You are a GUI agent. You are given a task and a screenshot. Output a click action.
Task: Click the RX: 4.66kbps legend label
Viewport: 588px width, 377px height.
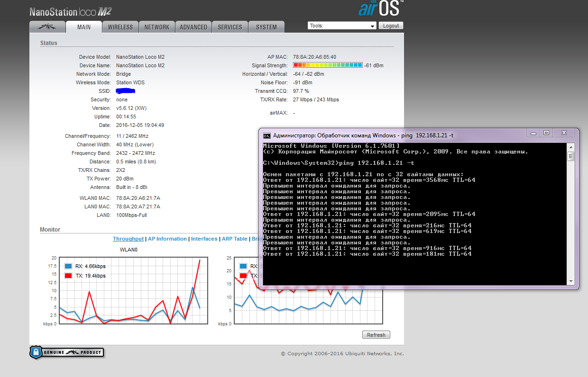click(x=91, y=266)
